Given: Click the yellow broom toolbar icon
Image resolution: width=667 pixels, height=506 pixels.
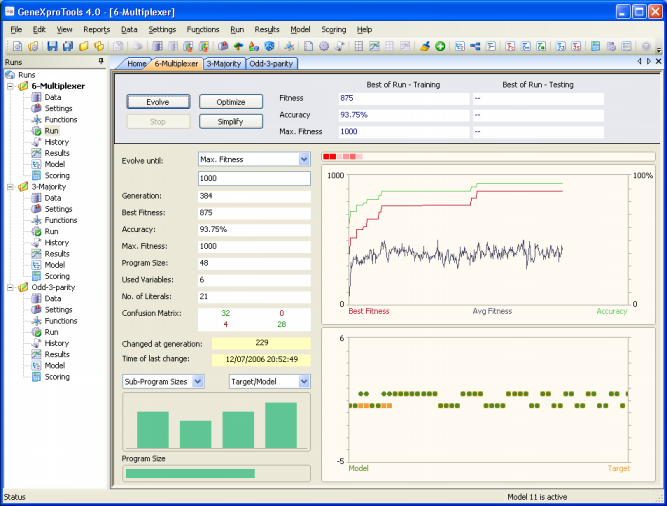Looking at the screenshot, I should pos(425,46).
